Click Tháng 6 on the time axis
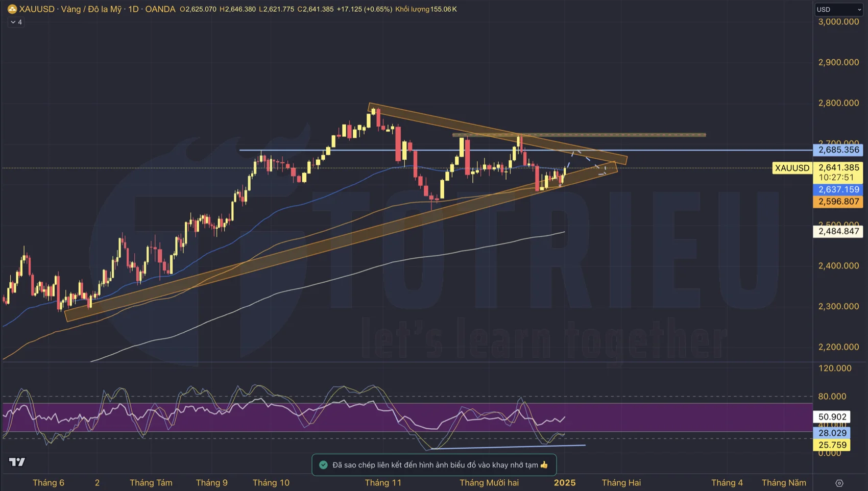The height and width of the screenshot is (491, 868). pyautogui.click(x=49, y=483)
